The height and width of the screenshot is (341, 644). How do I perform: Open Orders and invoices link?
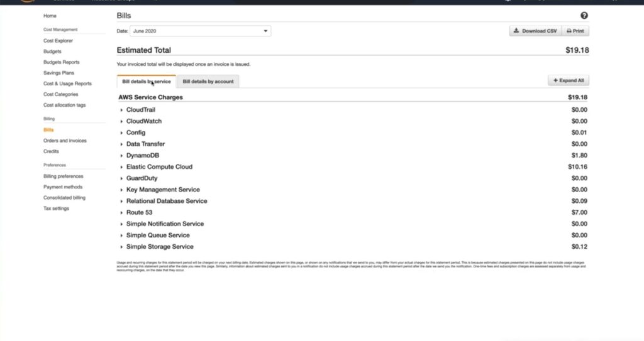[x=65, y=140]
